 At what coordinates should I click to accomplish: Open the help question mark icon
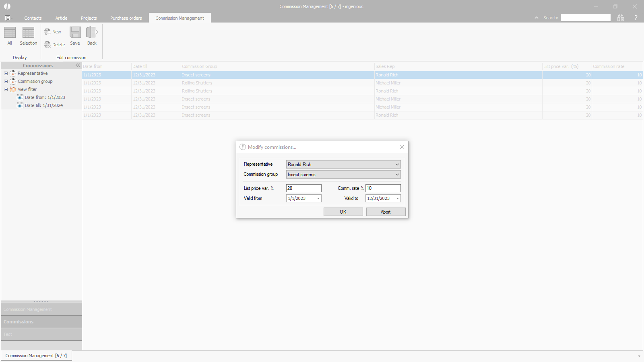point(636,18)
